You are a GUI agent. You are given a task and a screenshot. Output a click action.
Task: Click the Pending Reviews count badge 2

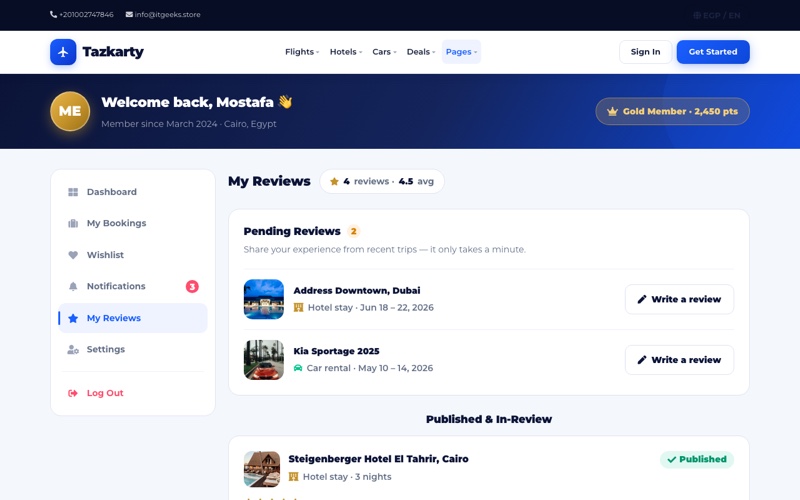click(354, 232)
